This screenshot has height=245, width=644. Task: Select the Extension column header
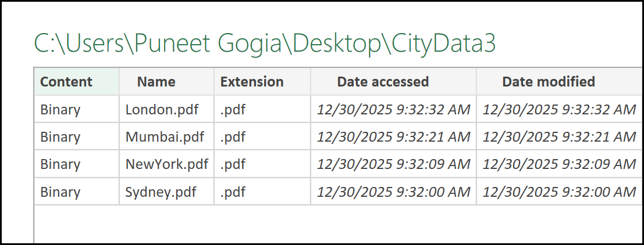[252, 82]
